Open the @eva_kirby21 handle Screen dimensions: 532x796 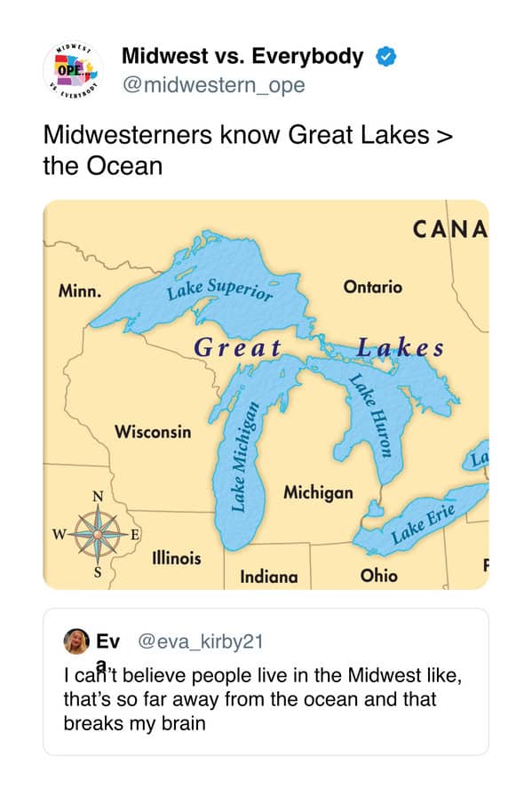pos(201,641)
